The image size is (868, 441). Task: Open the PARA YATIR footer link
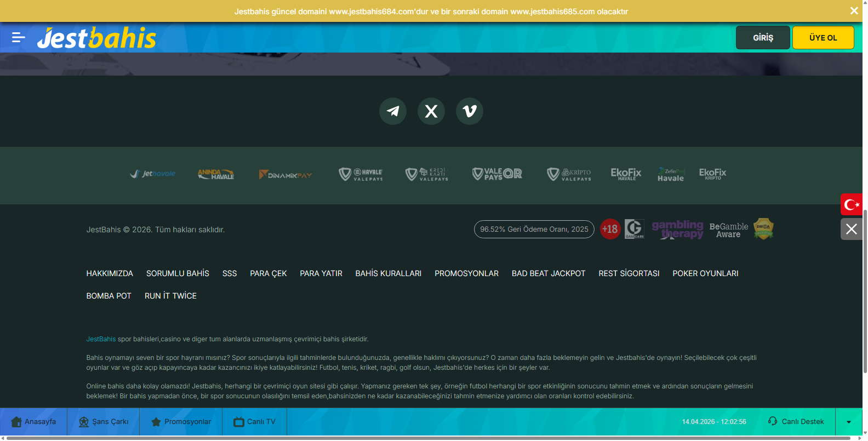coord(321,273)
